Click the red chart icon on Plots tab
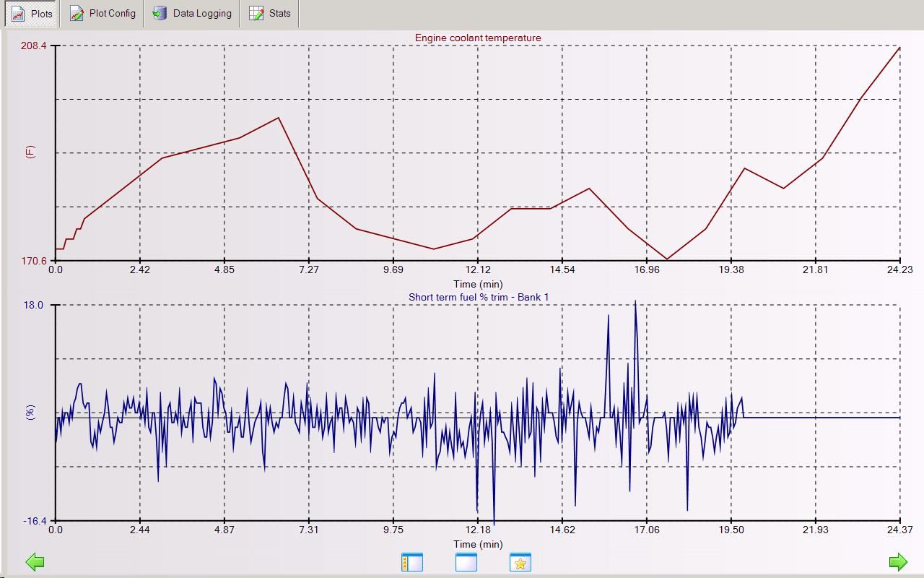 (x=19, y=14)
